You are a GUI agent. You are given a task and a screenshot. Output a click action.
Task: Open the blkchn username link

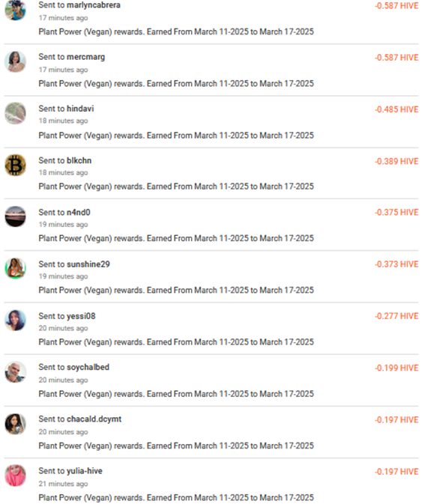79,160
